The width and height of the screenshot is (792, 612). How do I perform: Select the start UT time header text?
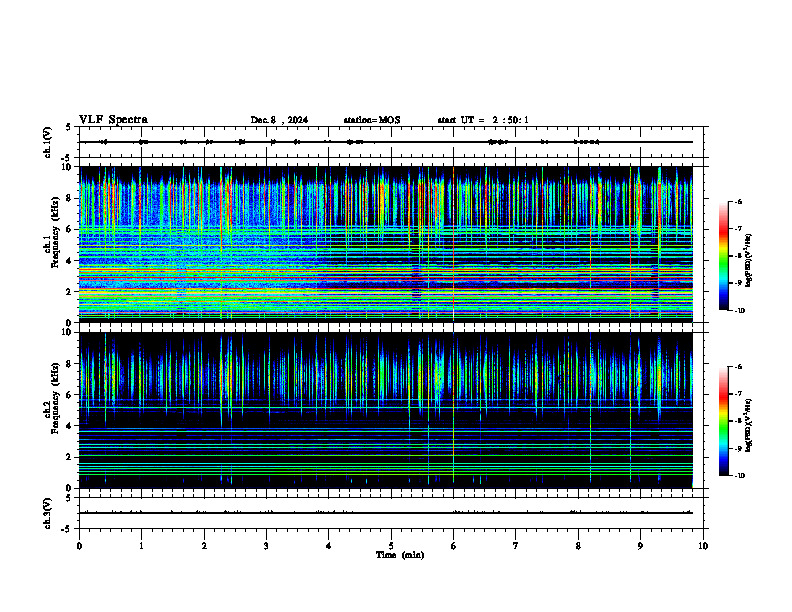[483, 120]
